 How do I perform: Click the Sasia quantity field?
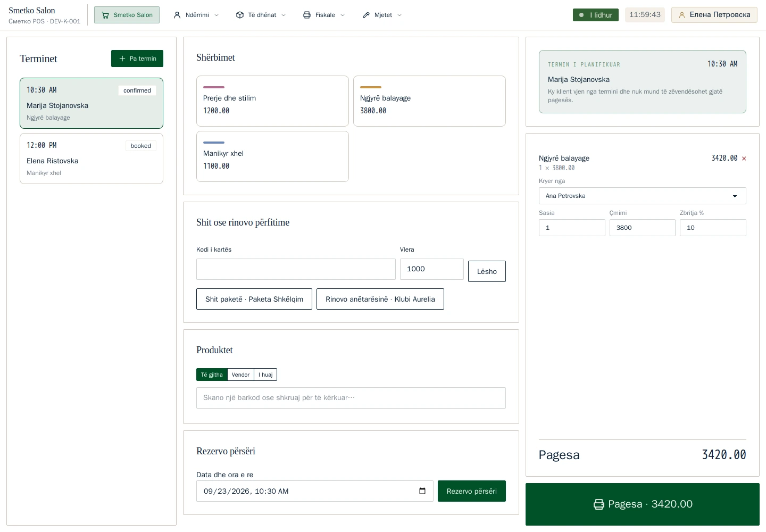[572, 228]
